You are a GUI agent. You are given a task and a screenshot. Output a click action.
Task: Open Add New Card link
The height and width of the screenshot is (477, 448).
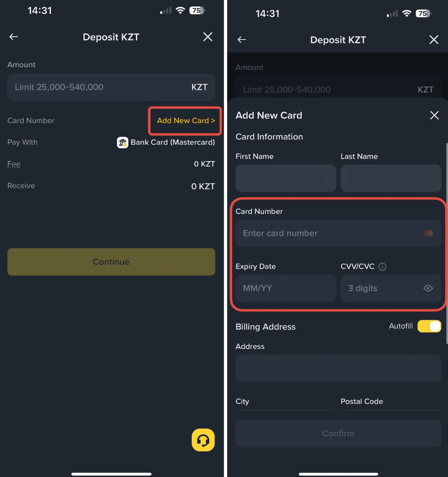point(186,120)
